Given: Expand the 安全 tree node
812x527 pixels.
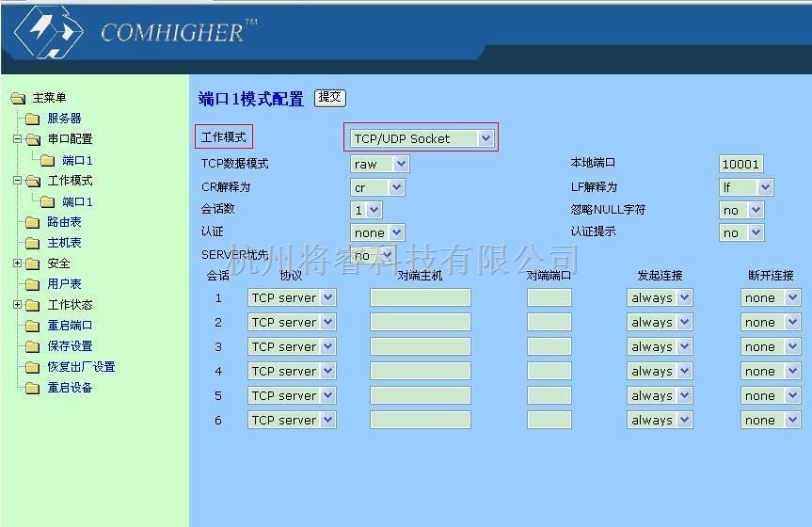Looking at the screenshot, I should click(x=17, y=263).
